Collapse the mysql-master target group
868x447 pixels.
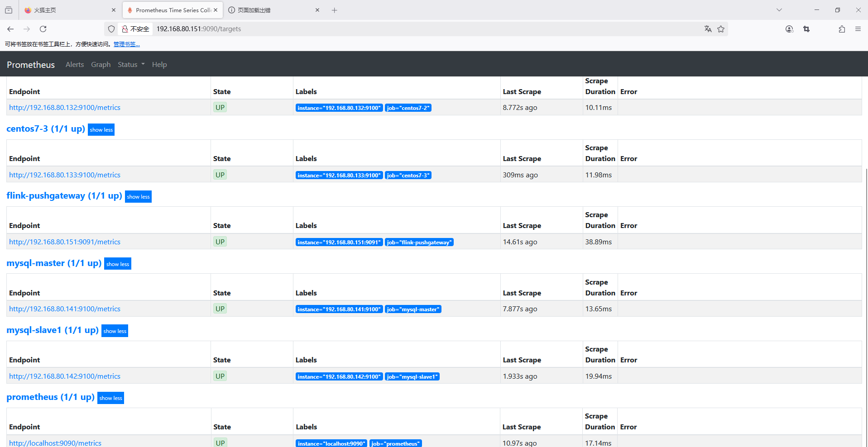[x=118, y=264]
